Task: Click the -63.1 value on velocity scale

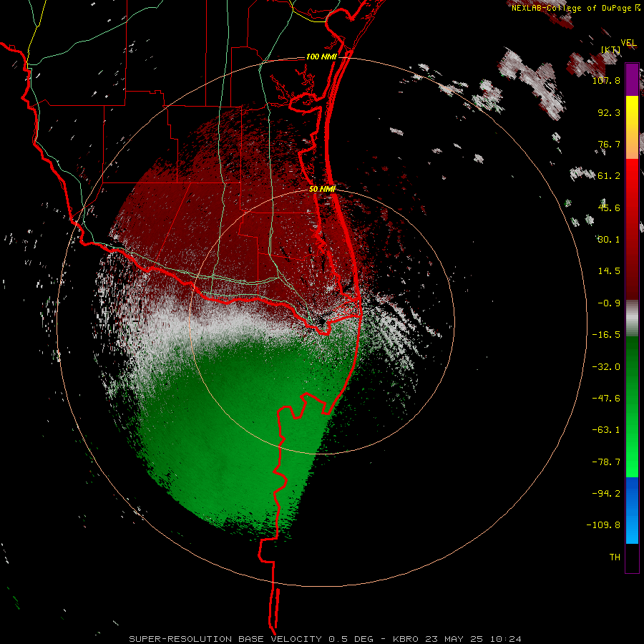Action: pyautogui.click(x=606, y=430)
